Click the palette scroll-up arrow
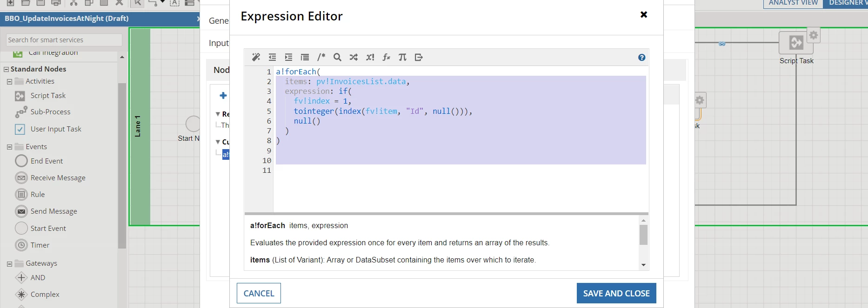 122,57
